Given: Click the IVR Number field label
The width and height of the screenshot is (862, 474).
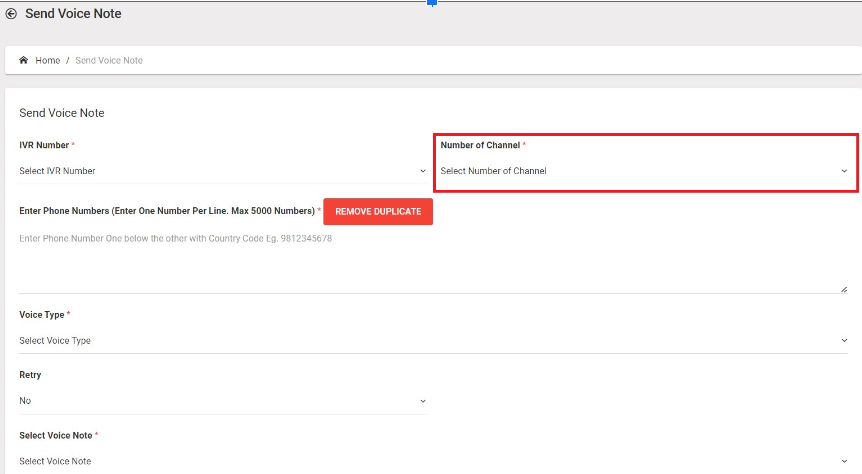Looking at the screenshot, I should point(44,145).
